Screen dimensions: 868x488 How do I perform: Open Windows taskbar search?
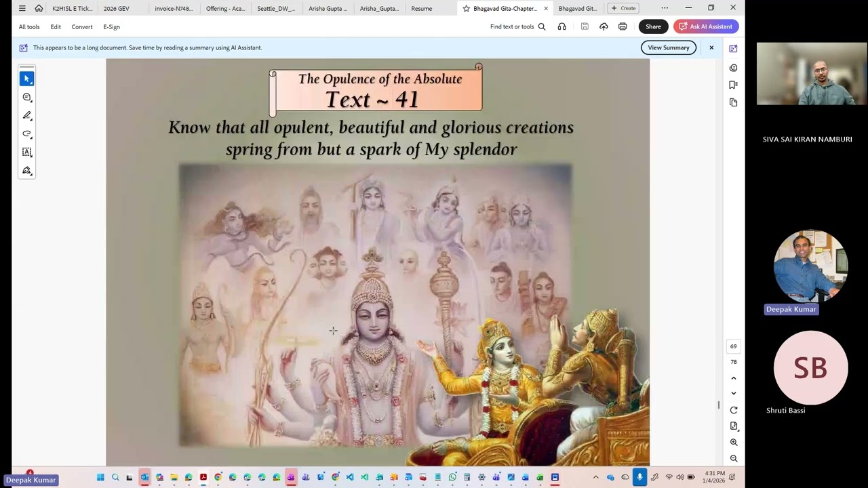[x=115, y=477]
